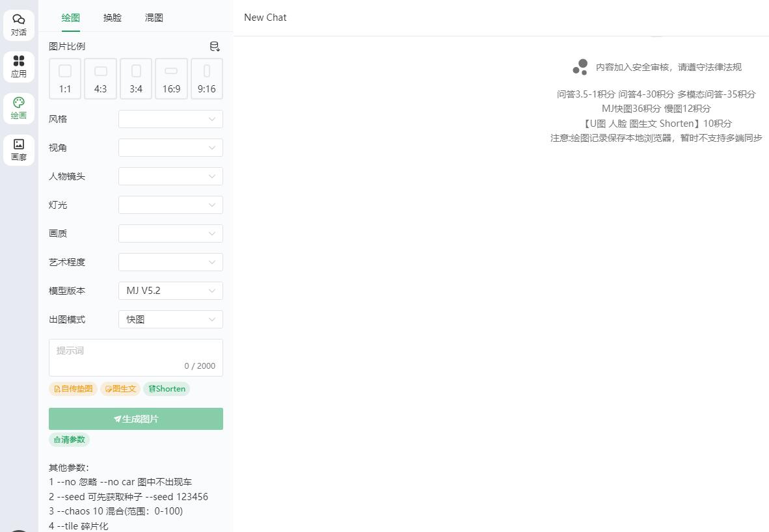Choose the 9:16 aspect ratio option
Viewport: 769px width, 532px height.
[207, 79]
